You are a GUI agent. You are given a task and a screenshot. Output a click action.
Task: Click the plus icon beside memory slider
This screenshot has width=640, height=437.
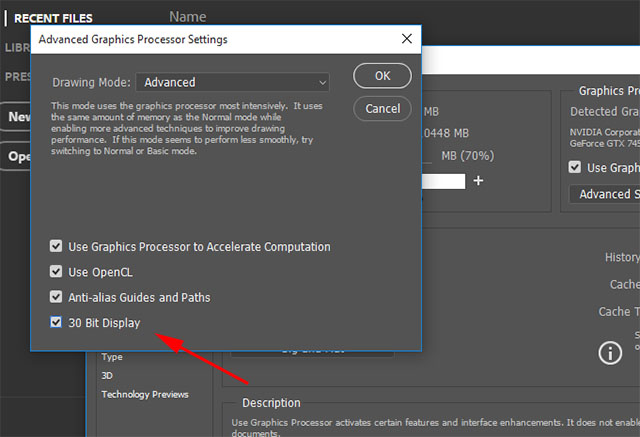point(478,180)
